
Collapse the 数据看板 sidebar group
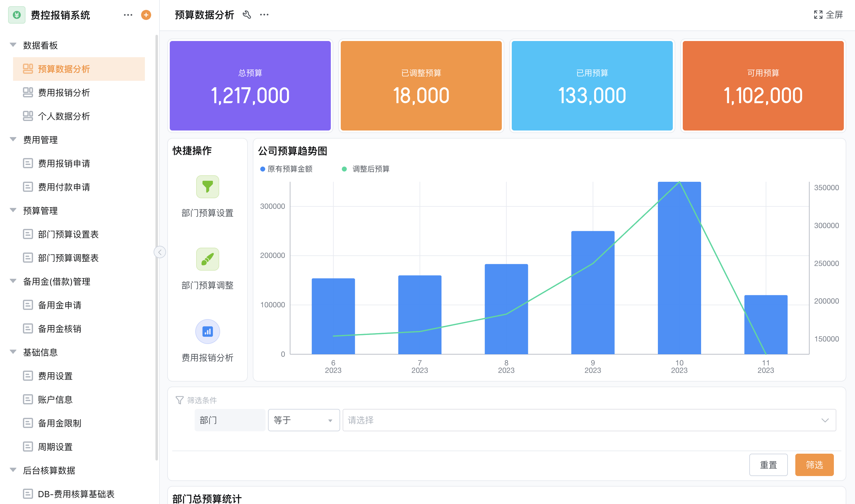[x=13, y=45]
